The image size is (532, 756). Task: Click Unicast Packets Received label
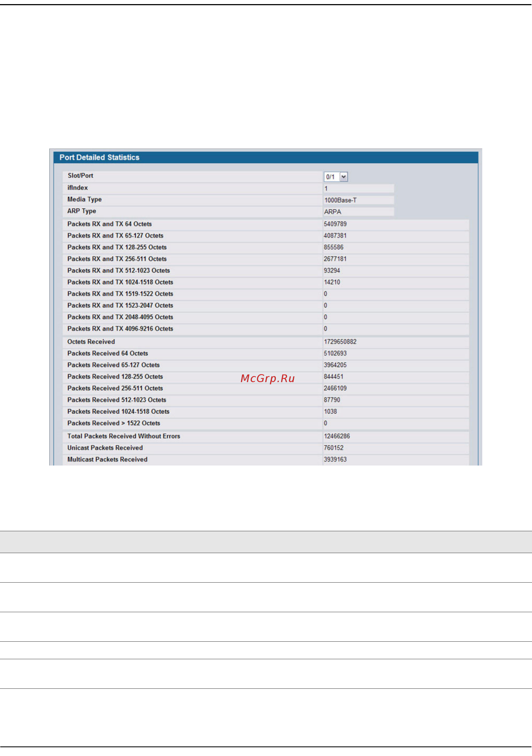(x=105, y=448)
